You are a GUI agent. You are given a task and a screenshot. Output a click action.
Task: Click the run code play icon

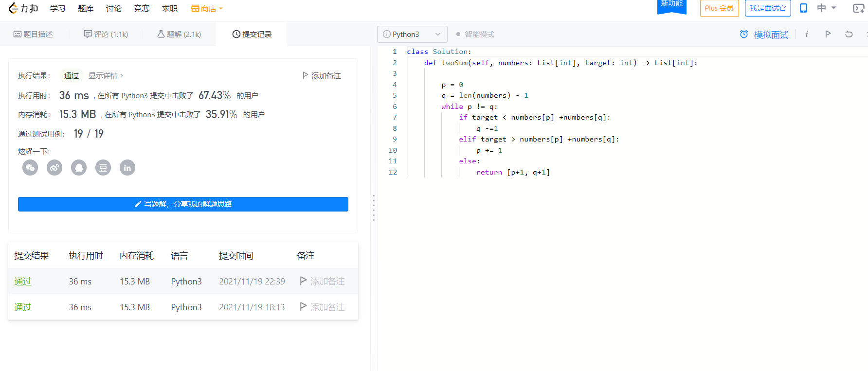[x=828, y=34]
